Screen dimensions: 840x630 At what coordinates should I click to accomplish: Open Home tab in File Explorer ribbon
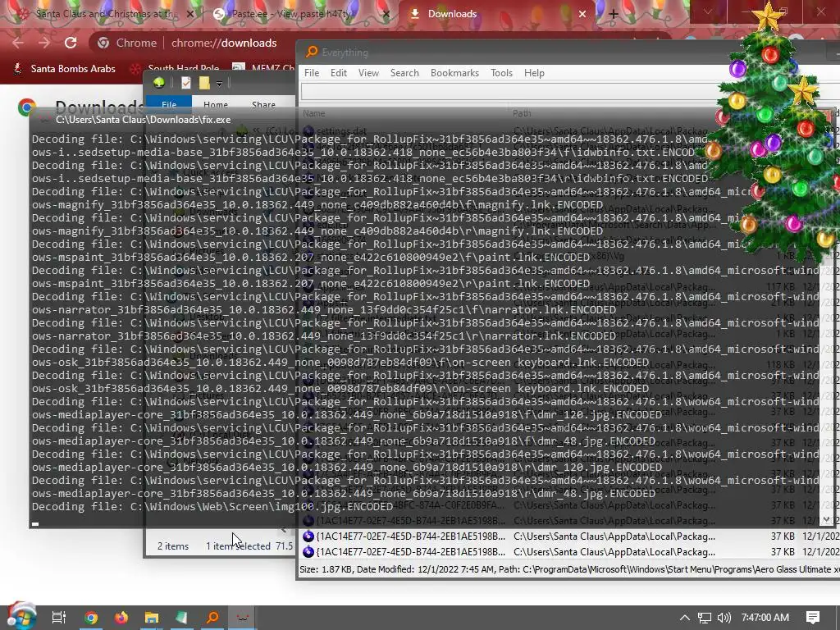point(216,104)
